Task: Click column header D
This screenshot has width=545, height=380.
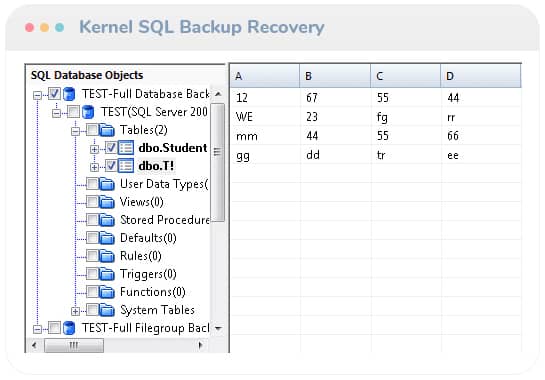Action: point(481,76)
